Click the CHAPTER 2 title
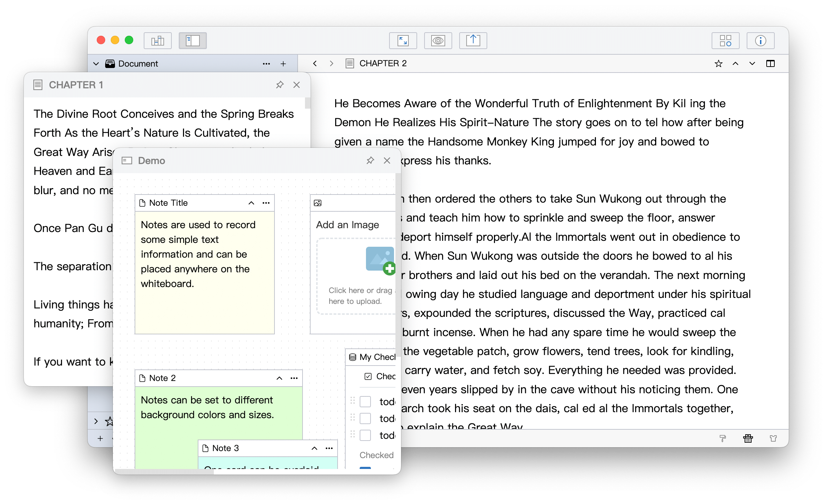This screenshot has width=828, height=504. (x=383, y=63)
